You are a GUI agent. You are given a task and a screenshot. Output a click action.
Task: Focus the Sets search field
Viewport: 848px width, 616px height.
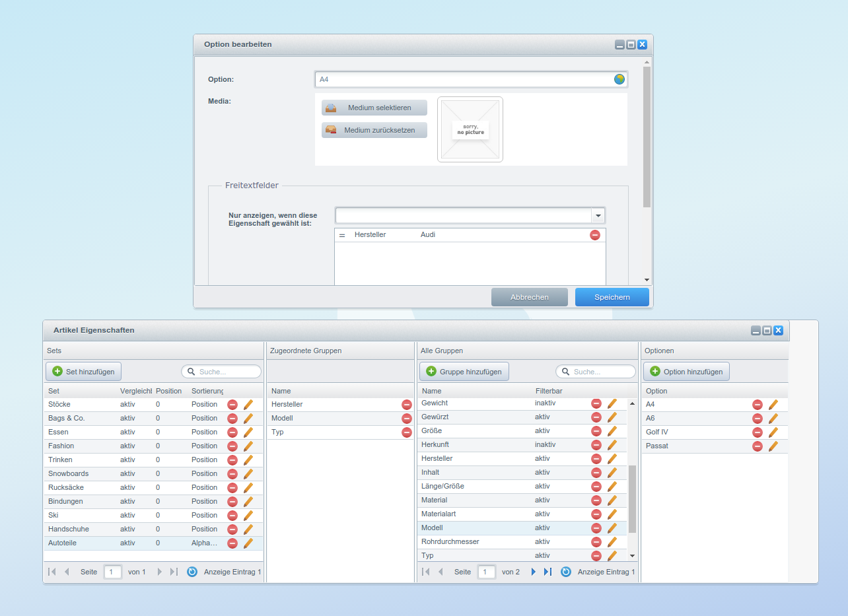point(221,372)
